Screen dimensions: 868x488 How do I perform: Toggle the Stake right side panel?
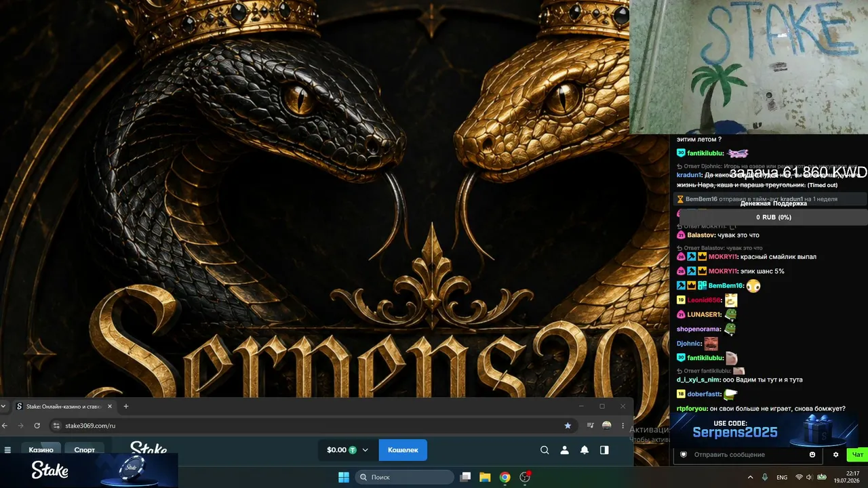pyautogui.click(x=604, y=450)
